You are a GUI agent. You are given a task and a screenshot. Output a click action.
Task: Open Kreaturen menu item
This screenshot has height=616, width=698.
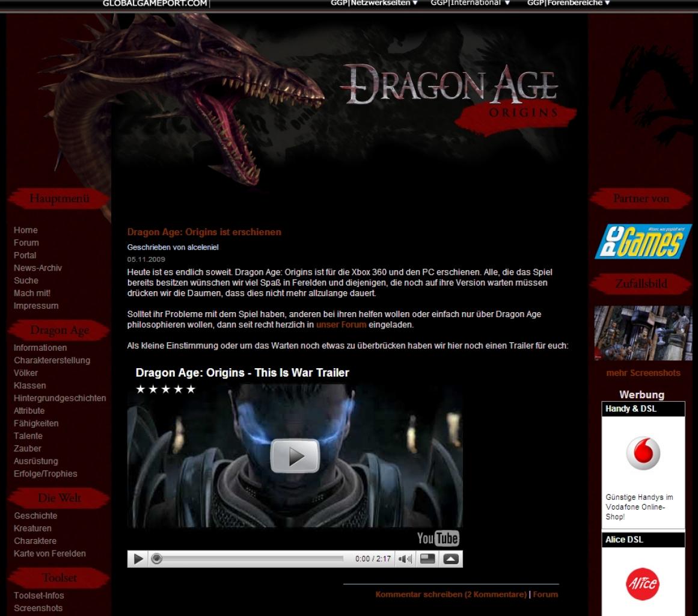32,528
